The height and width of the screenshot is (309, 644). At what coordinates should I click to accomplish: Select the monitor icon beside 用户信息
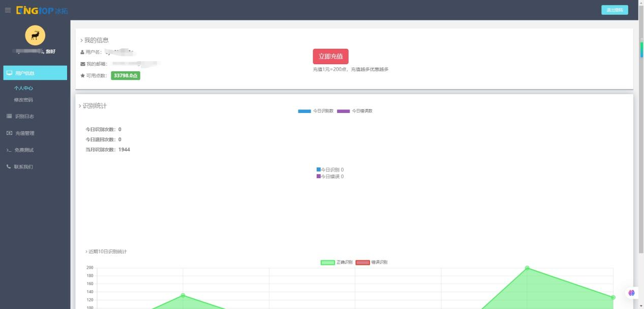pyautogui.click(x=9, y=73)
